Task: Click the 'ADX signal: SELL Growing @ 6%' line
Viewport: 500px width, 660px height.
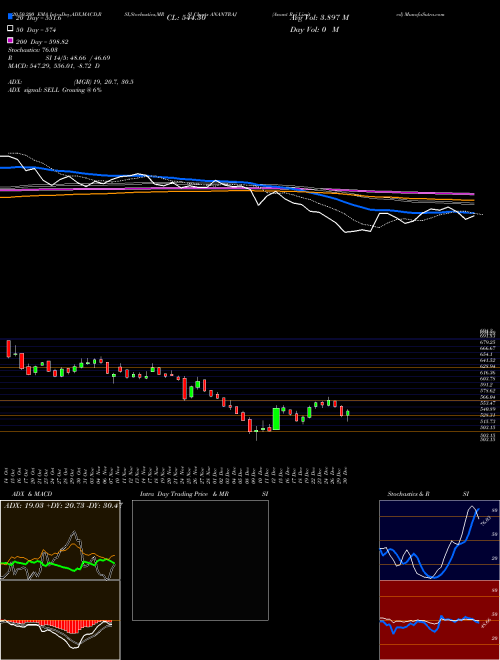Action: (x=55, y=90)
